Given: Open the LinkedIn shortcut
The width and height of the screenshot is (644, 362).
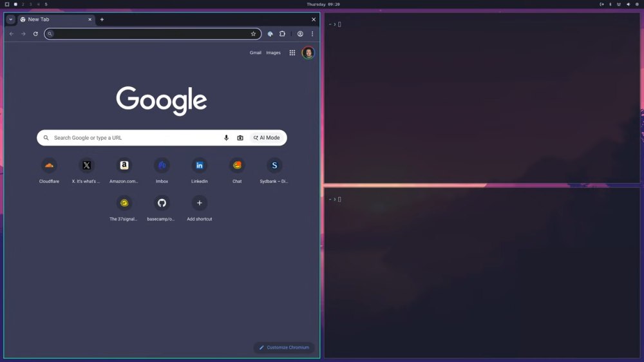Looking at the screenshot, I should tap(199, 170).
